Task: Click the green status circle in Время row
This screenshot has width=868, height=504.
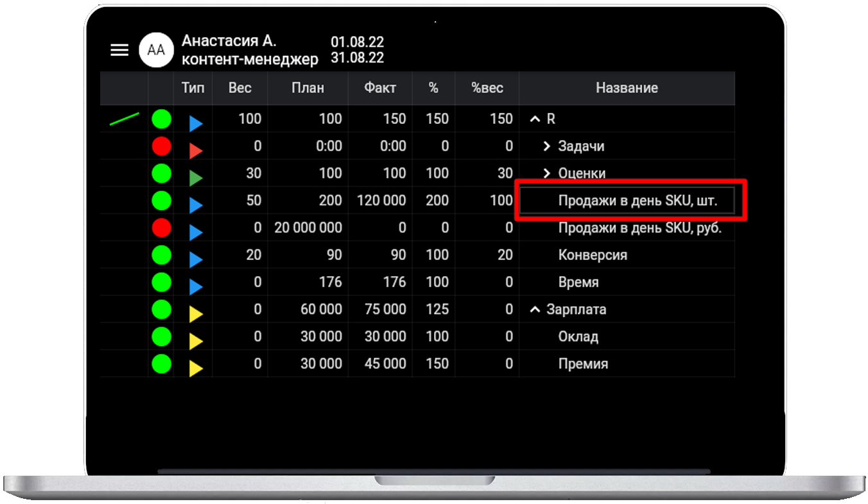Action: pos(161,282)
